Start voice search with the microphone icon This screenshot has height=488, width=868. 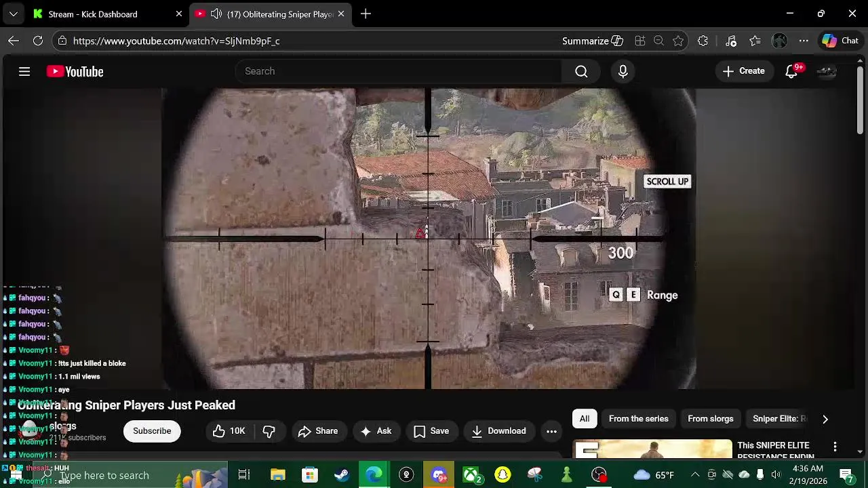[623, 71]
